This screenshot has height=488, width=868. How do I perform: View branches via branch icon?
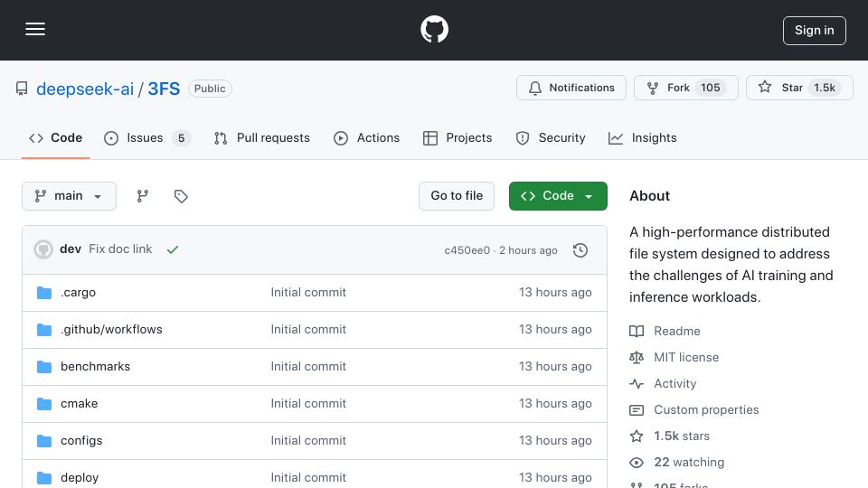[143, 196]
